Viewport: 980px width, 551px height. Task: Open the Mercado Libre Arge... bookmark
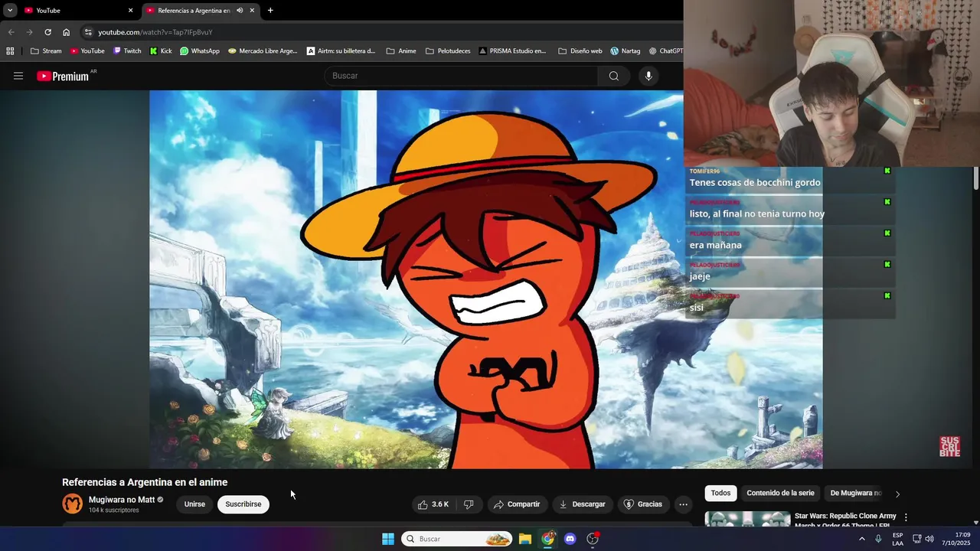tap(263, 51)
